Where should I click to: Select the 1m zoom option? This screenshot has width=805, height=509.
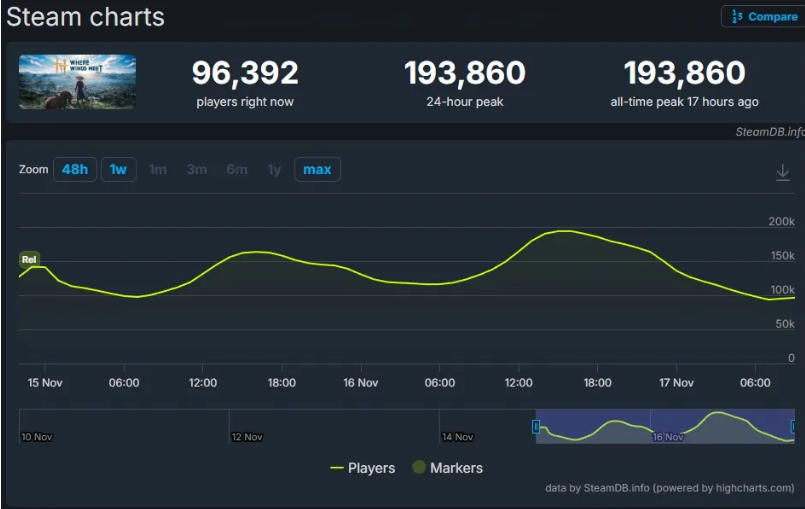point(158,170)
